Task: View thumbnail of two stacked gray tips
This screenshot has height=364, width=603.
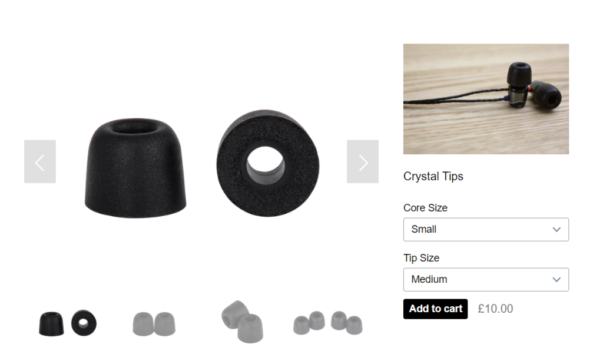Action: pos(243,322)
